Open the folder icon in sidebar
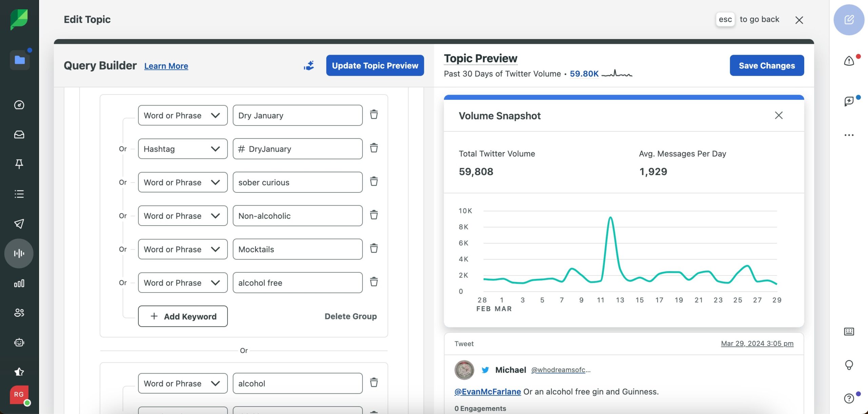Screen dimensions: 868x414 [x=20, y=60]
